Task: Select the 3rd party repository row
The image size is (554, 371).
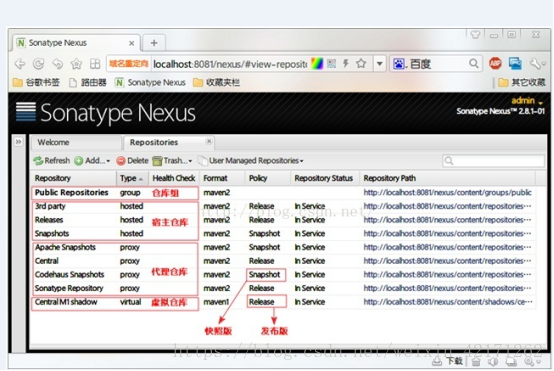Action: (283, 206)
